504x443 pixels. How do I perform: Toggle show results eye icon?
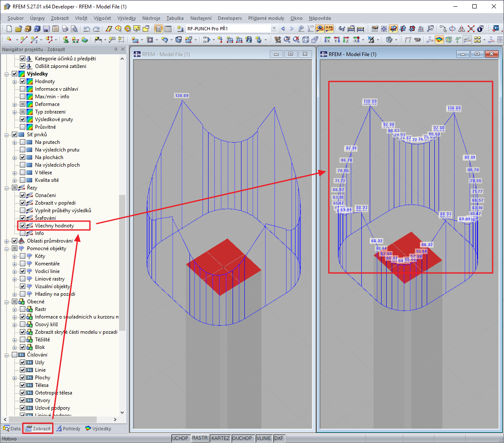point(320,29)
